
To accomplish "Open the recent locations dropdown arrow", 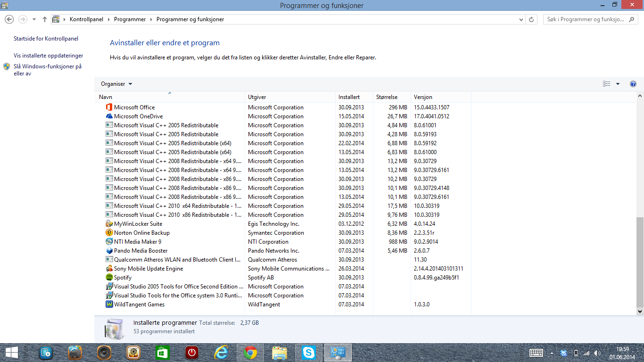I will (34, 19).
